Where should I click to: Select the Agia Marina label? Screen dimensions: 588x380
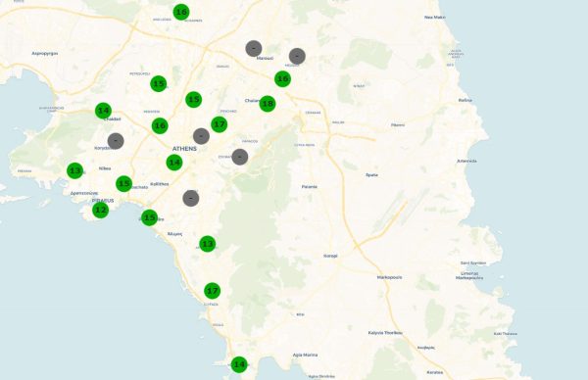pyautogui.click(x=305, y=355)
